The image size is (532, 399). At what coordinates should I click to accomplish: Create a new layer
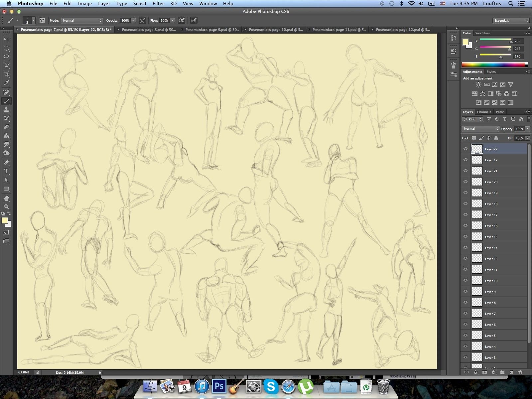[x=511, y=372]
